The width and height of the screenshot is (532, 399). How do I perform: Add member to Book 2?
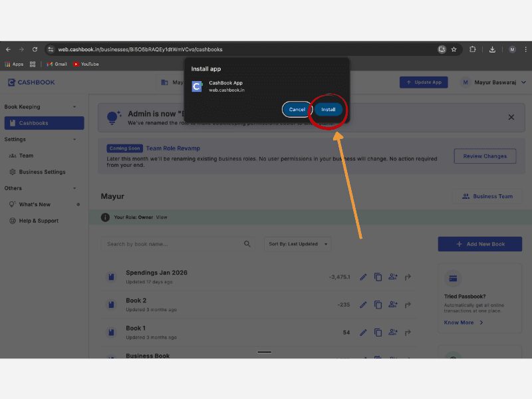[x=393, y=305]
